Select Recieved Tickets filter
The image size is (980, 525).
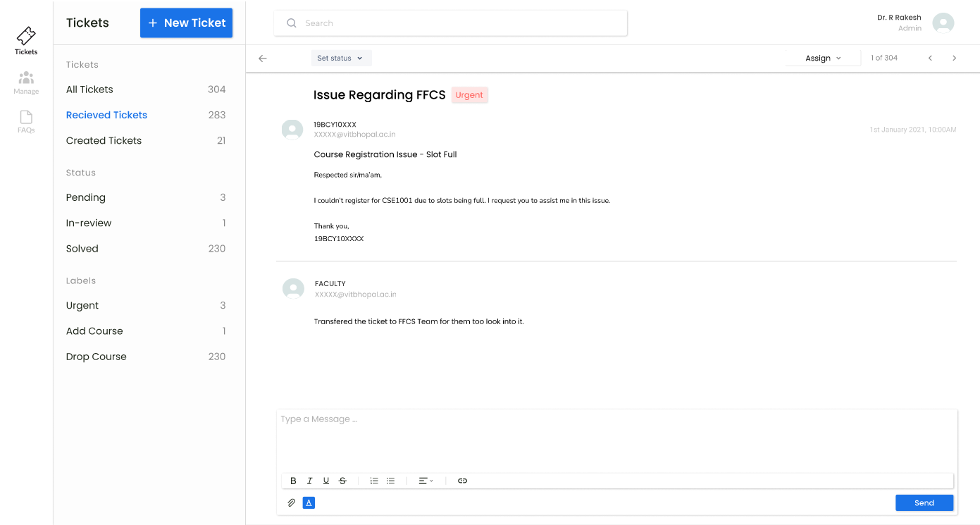pyautogui.click(x=146, y=115)
